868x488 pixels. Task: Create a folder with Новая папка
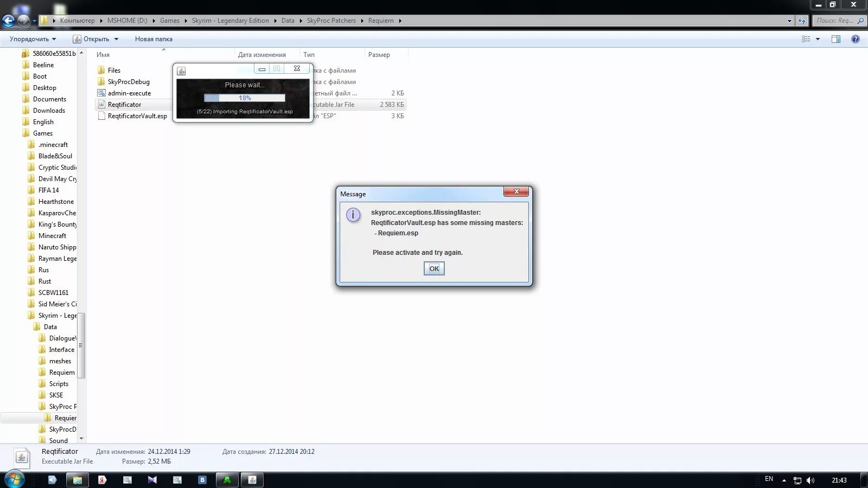tap(154, 39)
